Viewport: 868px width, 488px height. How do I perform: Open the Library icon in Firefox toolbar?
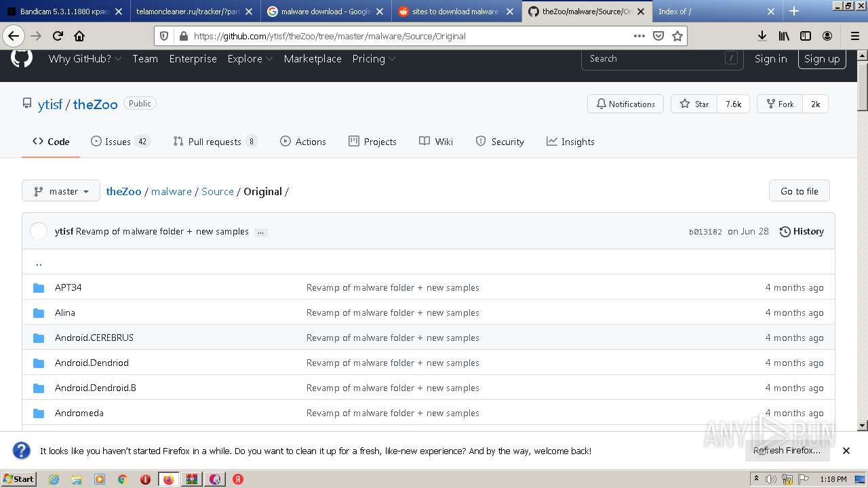(x=784, y=36)
